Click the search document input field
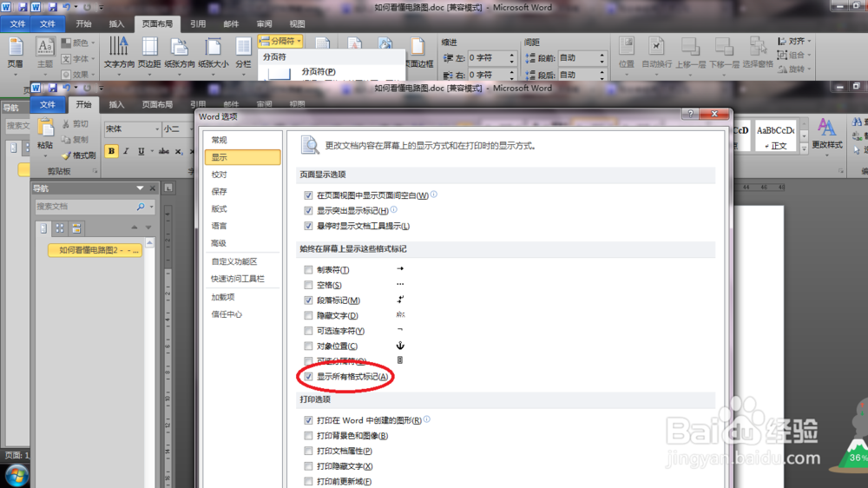The height and width of the screenshot is (488, 868). 85,207
